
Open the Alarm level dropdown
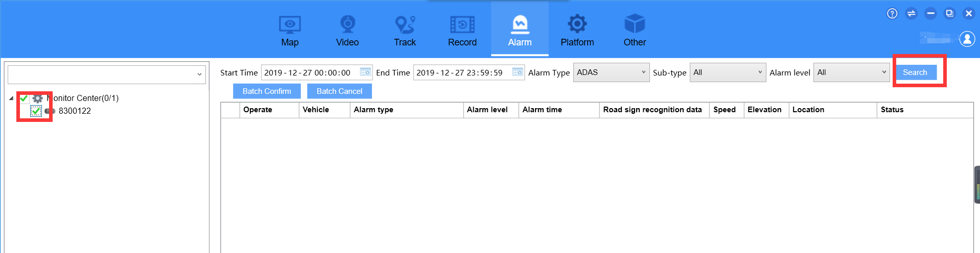tap(851, 72)
